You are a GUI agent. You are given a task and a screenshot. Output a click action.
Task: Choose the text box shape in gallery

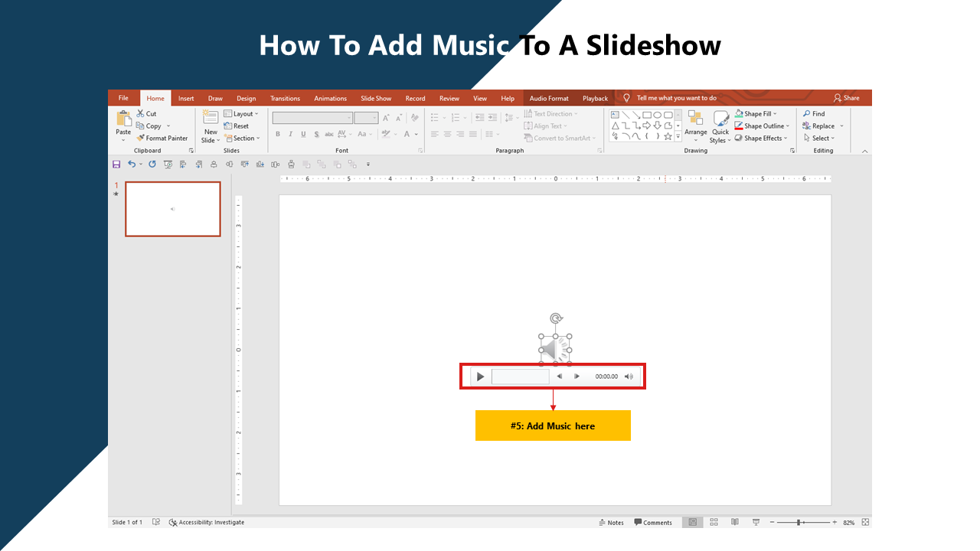[x=615, y=115]
